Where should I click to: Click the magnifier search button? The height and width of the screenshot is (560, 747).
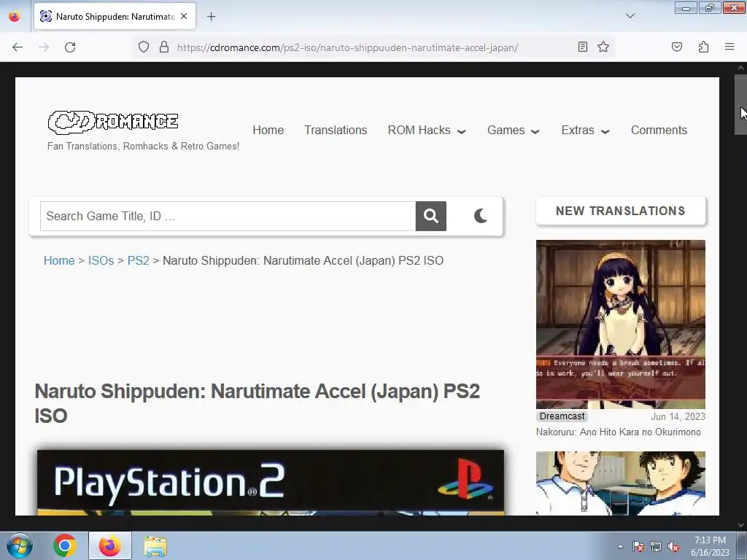430,216
